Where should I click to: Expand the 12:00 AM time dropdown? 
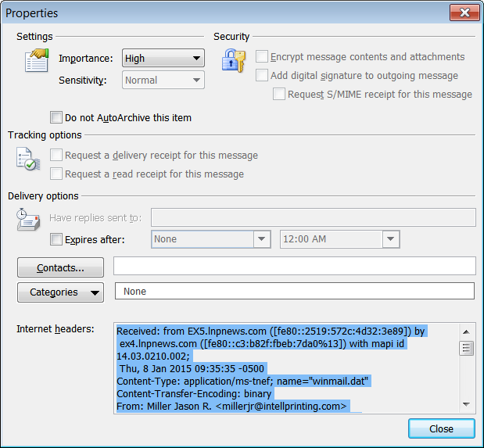pos(390,240)
